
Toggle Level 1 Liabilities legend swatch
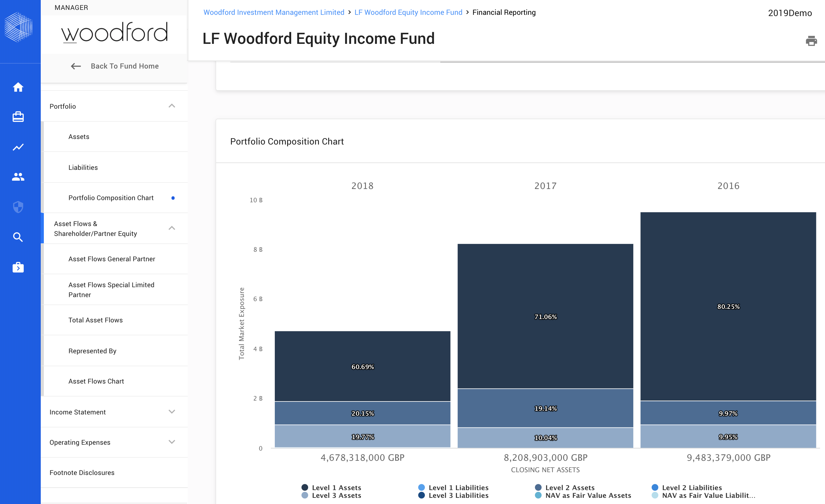[x=421, y=487]
